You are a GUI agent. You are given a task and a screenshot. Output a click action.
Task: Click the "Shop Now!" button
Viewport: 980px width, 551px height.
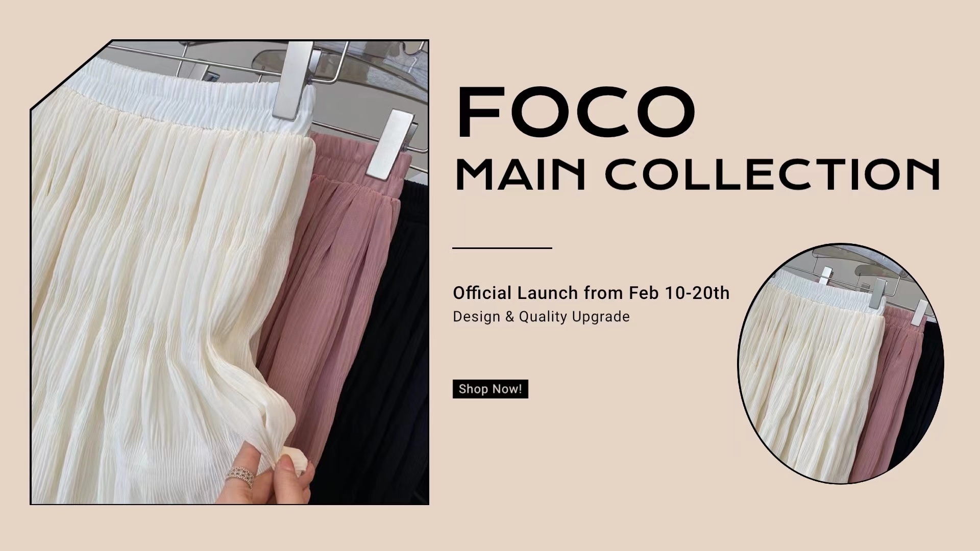click(x=490, y=389)
